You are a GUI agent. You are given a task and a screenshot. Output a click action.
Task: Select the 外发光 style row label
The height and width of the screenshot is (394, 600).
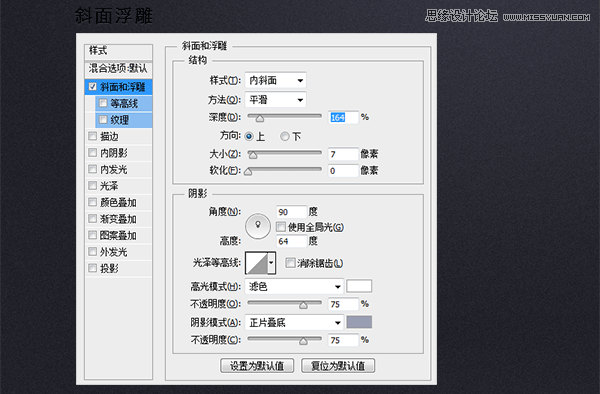(x=113, y=252)
